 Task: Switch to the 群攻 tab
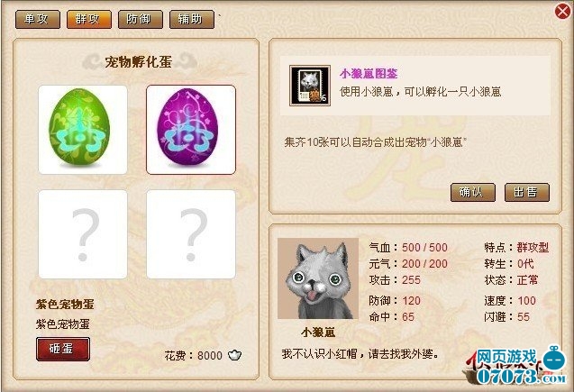tap(89, 19)
